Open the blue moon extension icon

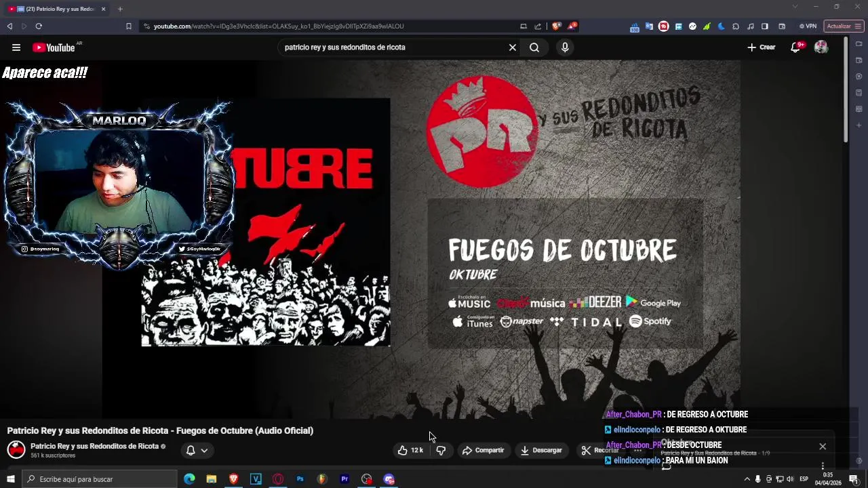(x=721, y=26)
